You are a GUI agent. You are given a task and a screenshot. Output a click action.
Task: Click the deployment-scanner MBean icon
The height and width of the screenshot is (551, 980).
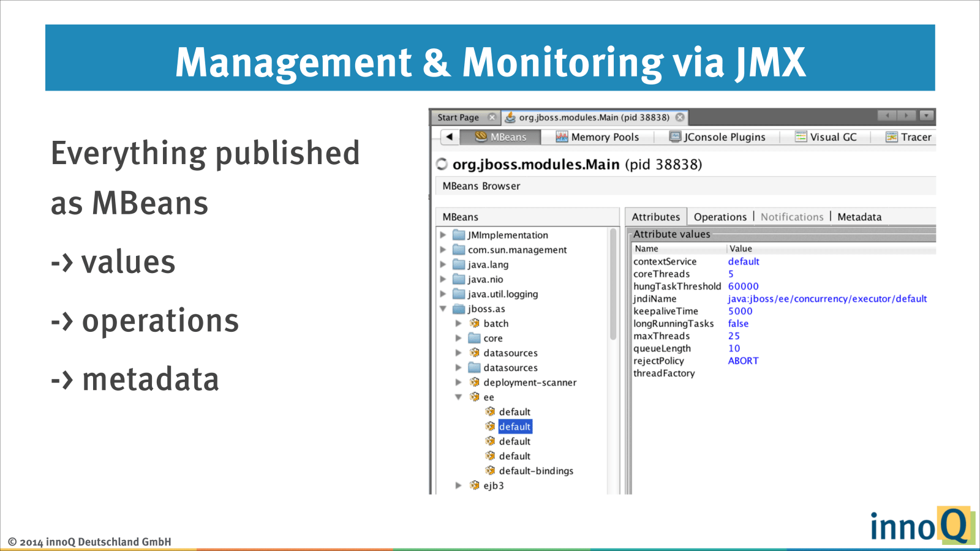(x=475, y=382)
